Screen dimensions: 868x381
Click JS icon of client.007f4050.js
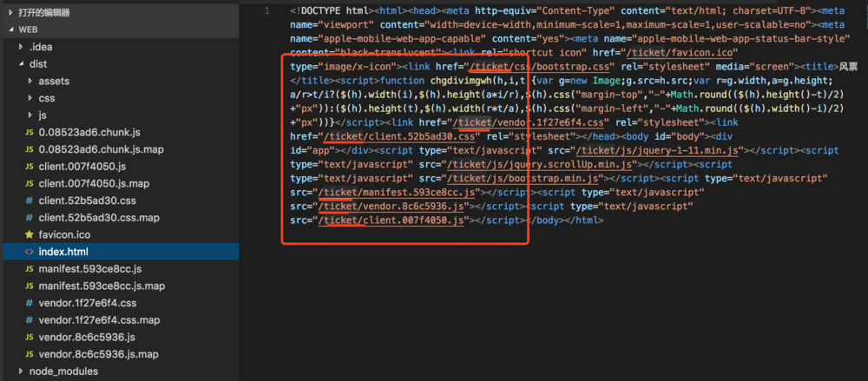30,167
